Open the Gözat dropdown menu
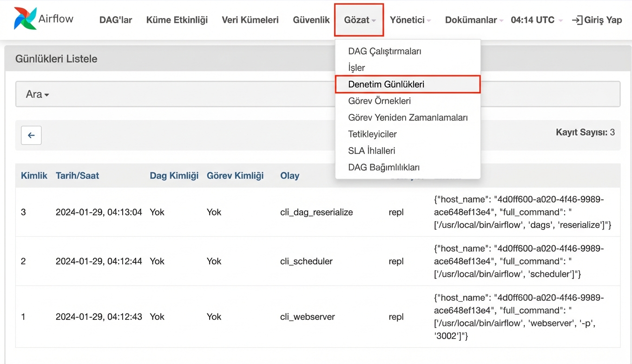 [x=359, y=20]
